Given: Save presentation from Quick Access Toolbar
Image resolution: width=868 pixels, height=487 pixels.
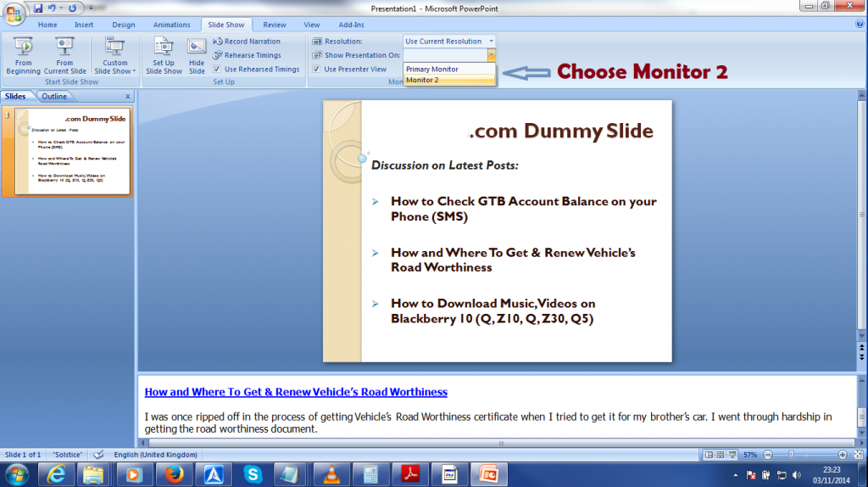Looking at the screenshot, I should [x=38, y=8].
